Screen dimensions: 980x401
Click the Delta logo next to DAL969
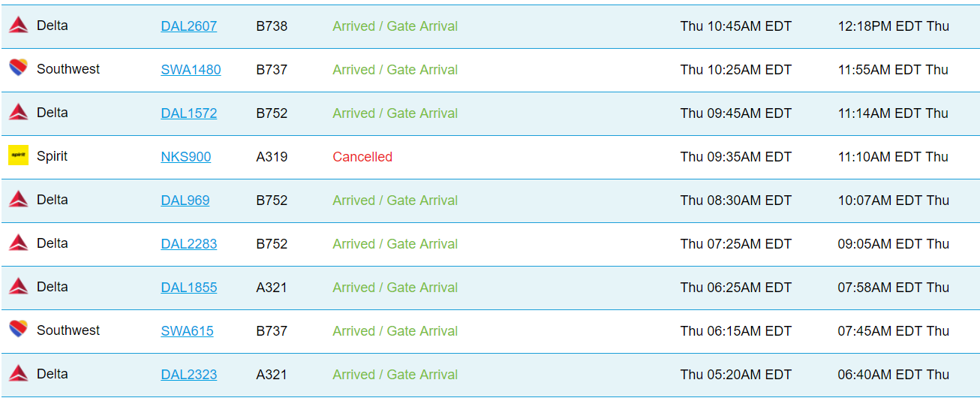click(x=18, y=200)
